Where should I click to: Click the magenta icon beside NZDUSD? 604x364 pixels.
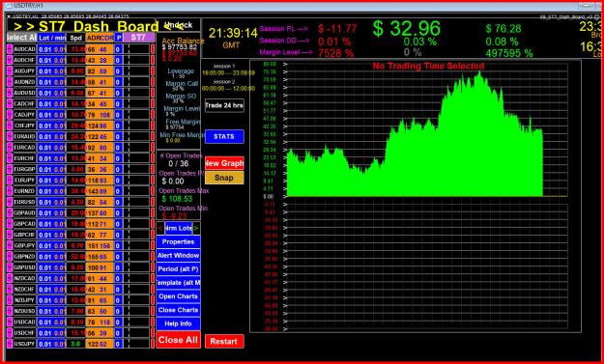click(10, 311)
